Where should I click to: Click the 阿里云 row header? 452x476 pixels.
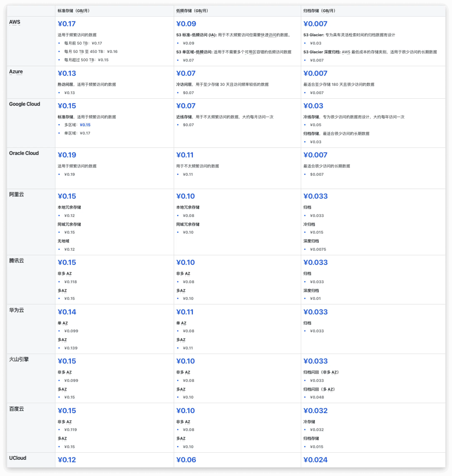pos(16,194)
